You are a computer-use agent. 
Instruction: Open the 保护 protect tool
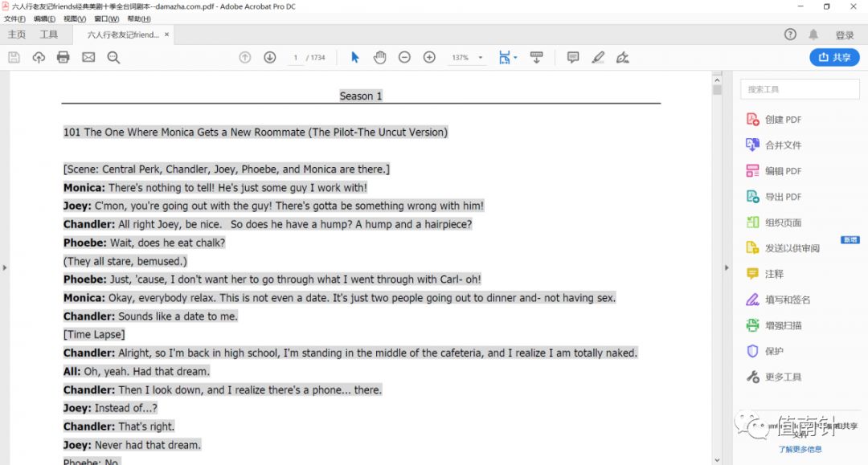(765, 351)
